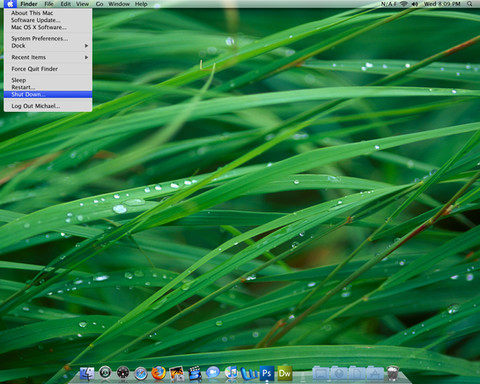The width and height of the screenshot is (480, 384).
Task: Open the File menu
Action: (49, 4)
